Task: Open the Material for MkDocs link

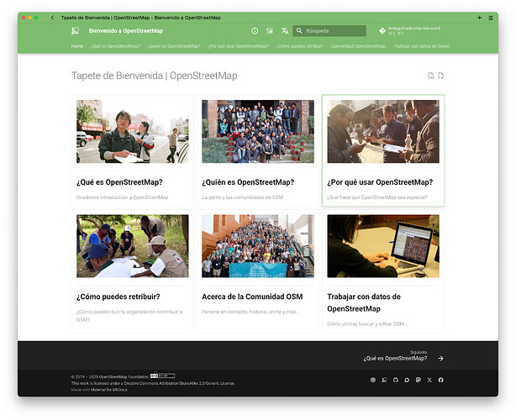Action: tap(109, 390)
